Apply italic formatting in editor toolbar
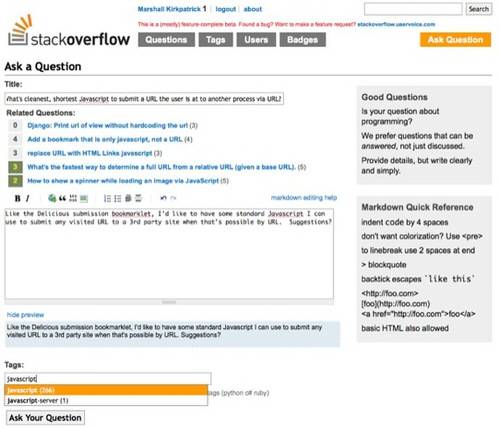 [28, 198]
